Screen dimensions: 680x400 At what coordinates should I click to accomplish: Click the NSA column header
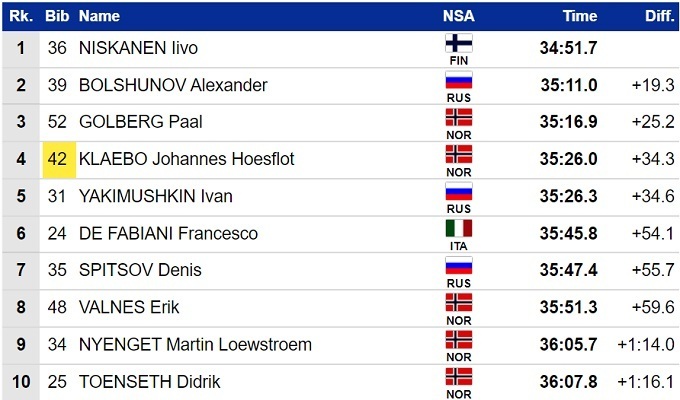[458, 16]
